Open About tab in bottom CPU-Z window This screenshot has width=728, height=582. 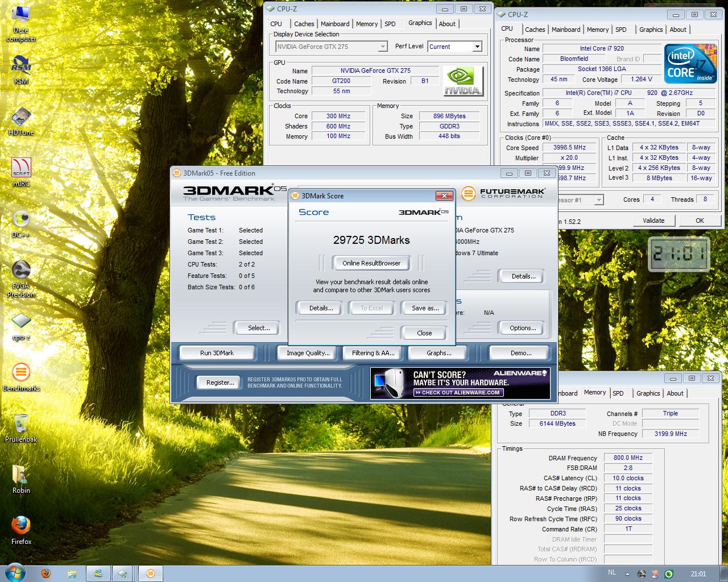tap(675, 393)
